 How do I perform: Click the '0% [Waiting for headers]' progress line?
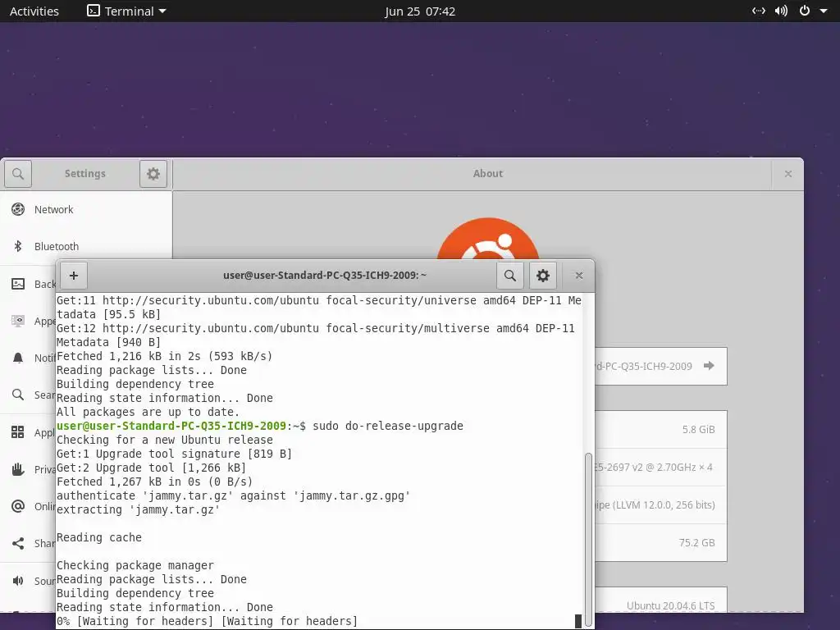[x=207, y=621]
